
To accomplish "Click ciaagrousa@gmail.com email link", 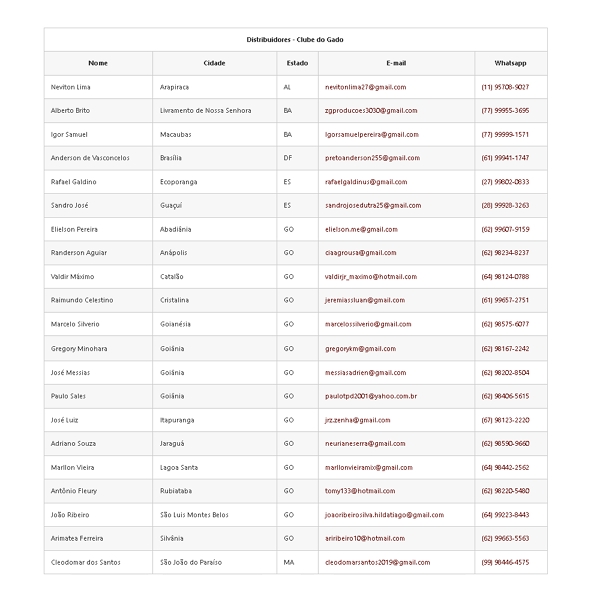I will pos(360,253).
